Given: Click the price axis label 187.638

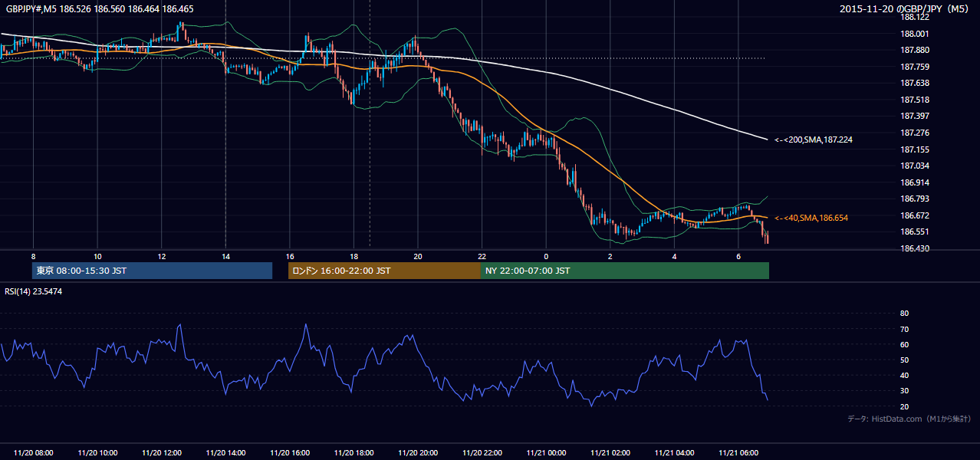Looking at the screenshot, I should click(916, 83).
